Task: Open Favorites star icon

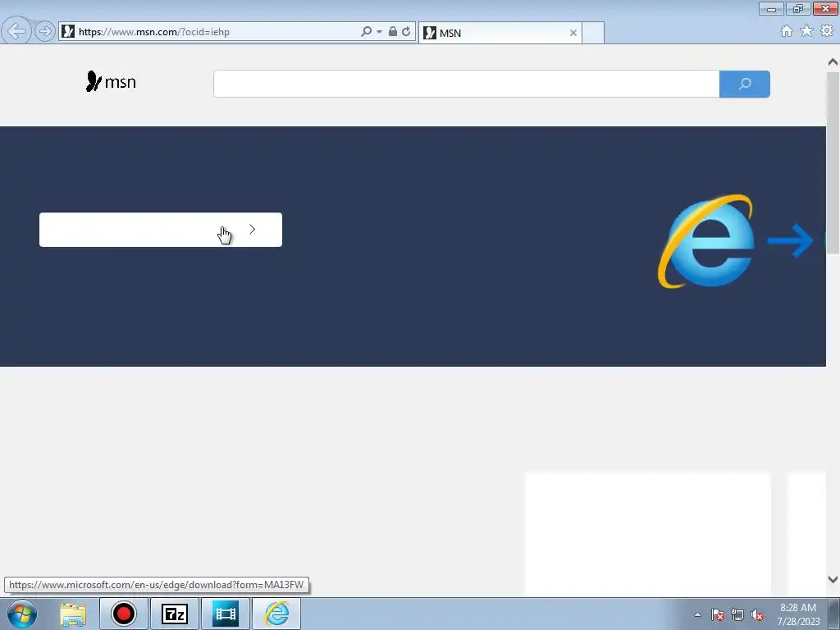Action: [806, 31]
